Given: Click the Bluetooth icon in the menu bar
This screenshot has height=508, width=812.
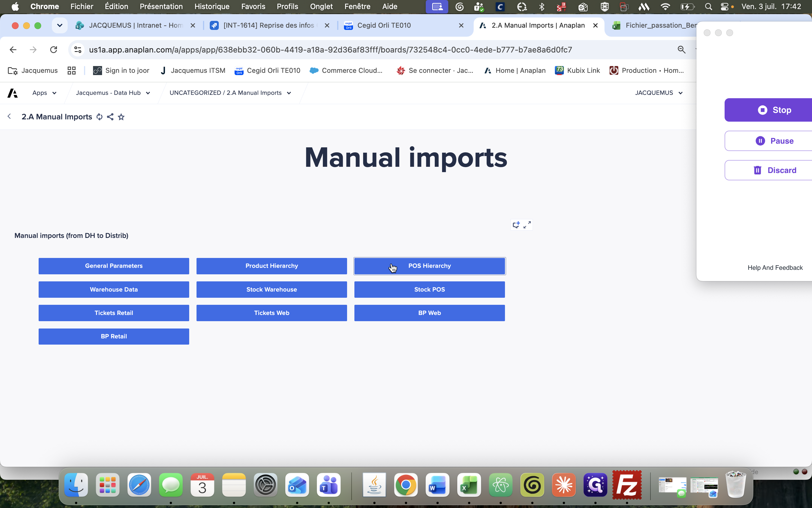Looking at the screenshot, I should (x=542, y=7).
